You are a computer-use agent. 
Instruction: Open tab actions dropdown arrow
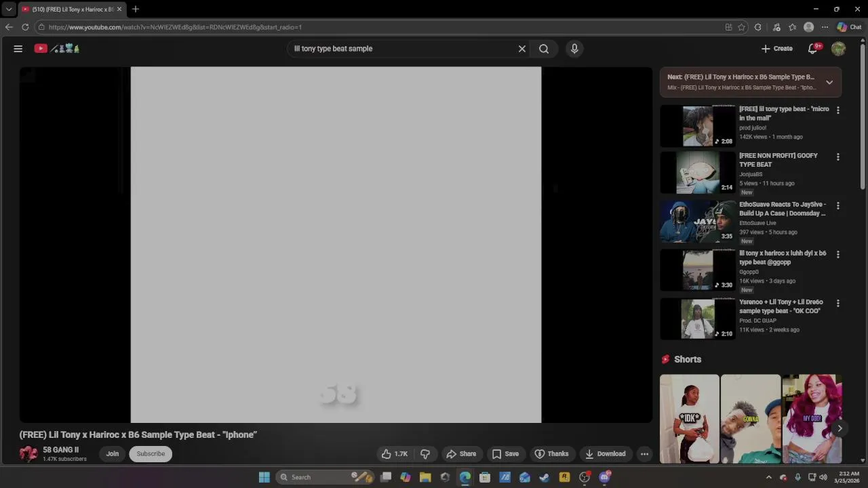tap(9, 9)
